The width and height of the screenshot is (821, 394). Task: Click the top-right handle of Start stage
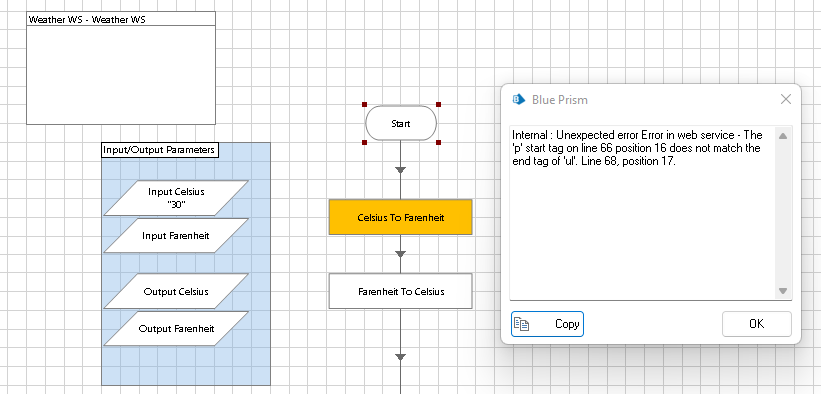point(438,105)
